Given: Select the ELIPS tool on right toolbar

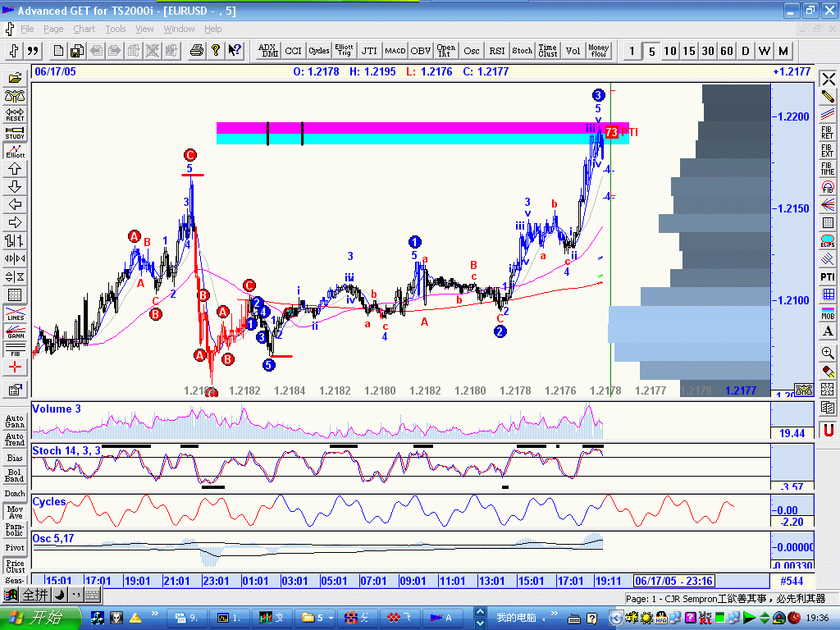Looking at the screenshot, I should [x=828, y=241].
